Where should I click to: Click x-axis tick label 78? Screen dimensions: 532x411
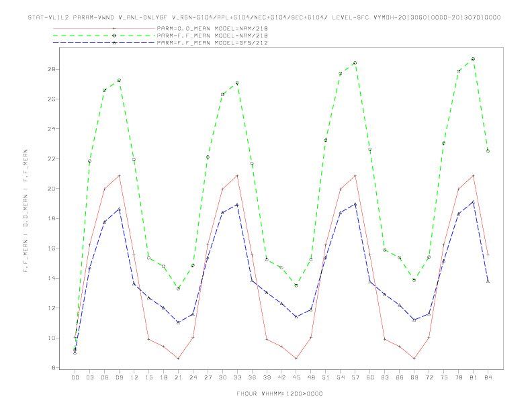coord(458,377)
